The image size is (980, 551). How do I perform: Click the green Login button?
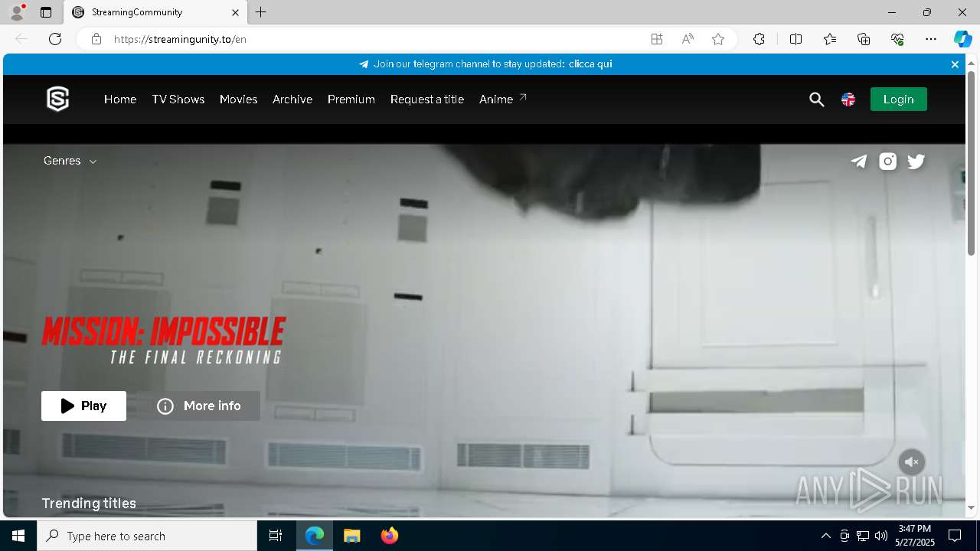click(898, 99)
